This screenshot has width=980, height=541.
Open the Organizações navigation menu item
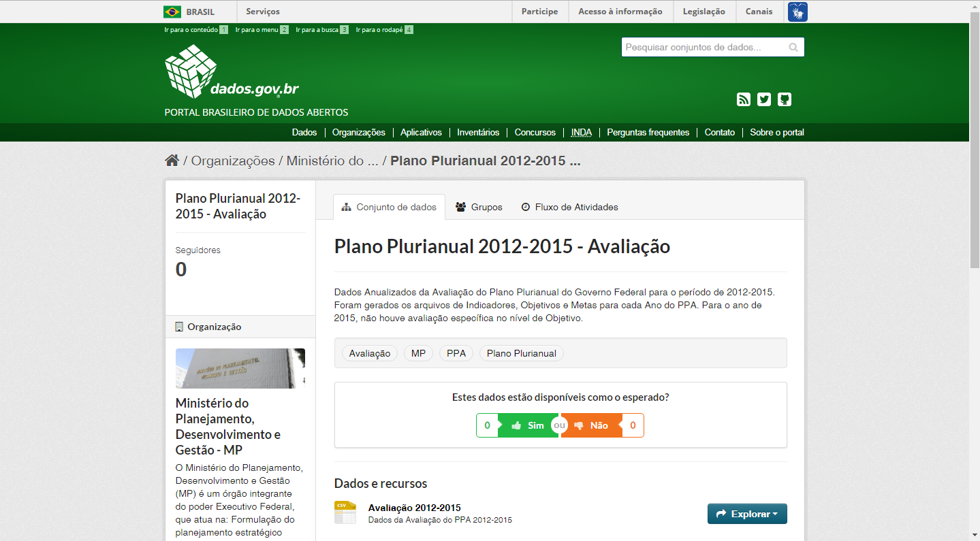[358, 133]
